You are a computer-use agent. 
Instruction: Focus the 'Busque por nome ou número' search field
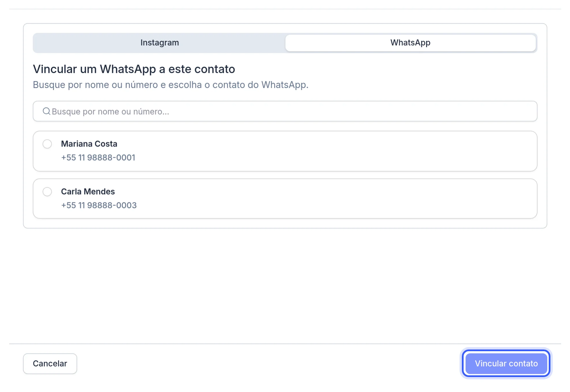tap(285, 111)
